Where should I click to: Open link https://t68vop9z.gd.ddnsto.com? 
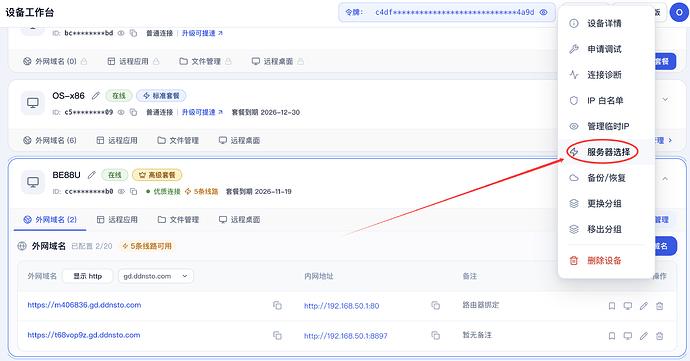click(84, 335)
